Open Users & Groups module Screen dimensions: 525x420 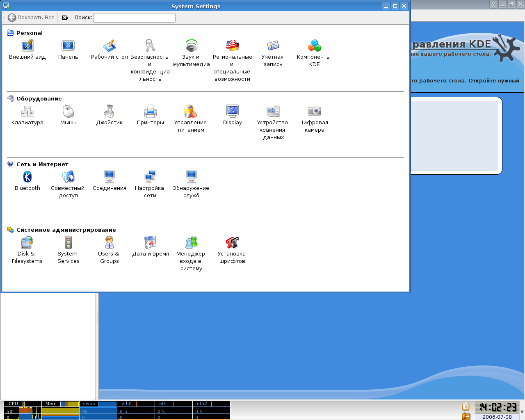tap(109, 250)
